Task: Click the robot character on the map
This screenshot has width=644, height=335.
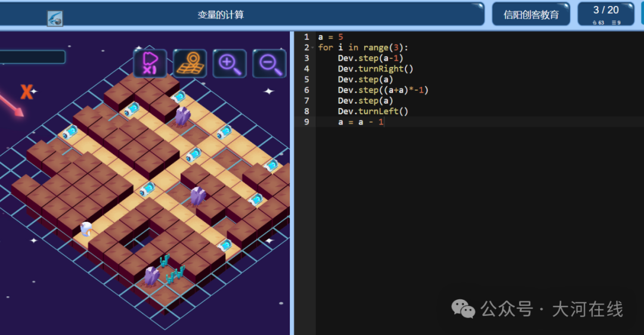Action: pos(86,229)
